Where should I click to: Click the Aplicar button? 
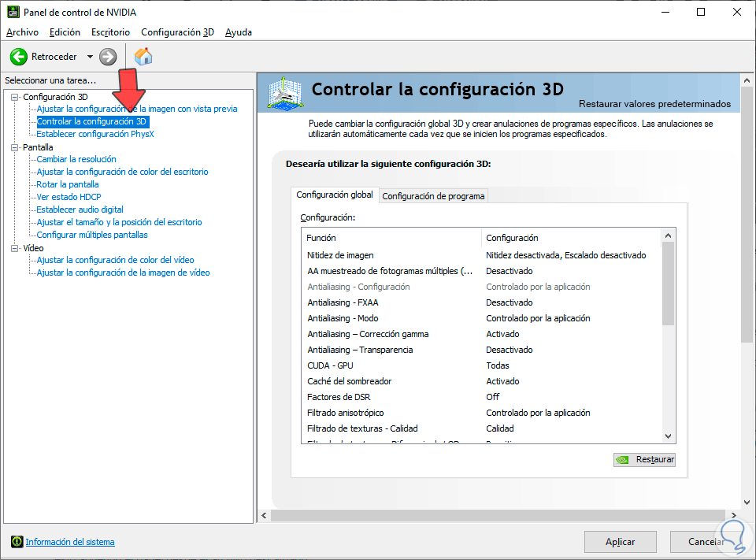[x=620, y=542]
